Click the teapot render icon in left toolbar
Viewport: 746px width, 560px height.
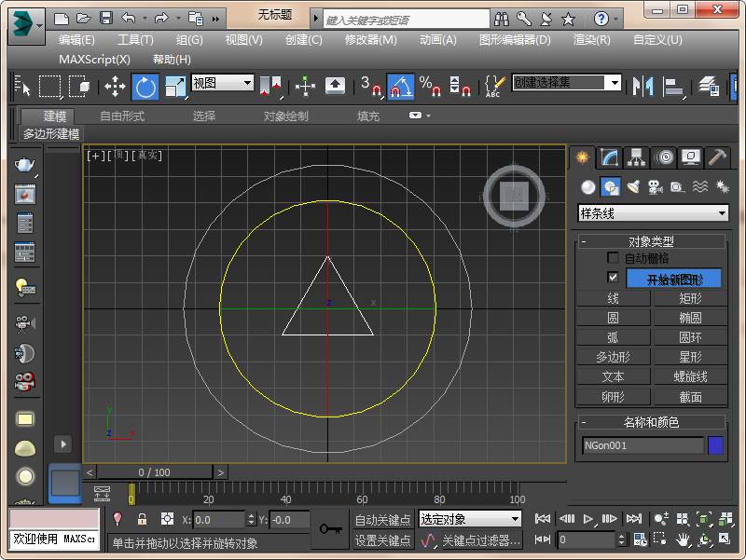click(x=25, y=165)
